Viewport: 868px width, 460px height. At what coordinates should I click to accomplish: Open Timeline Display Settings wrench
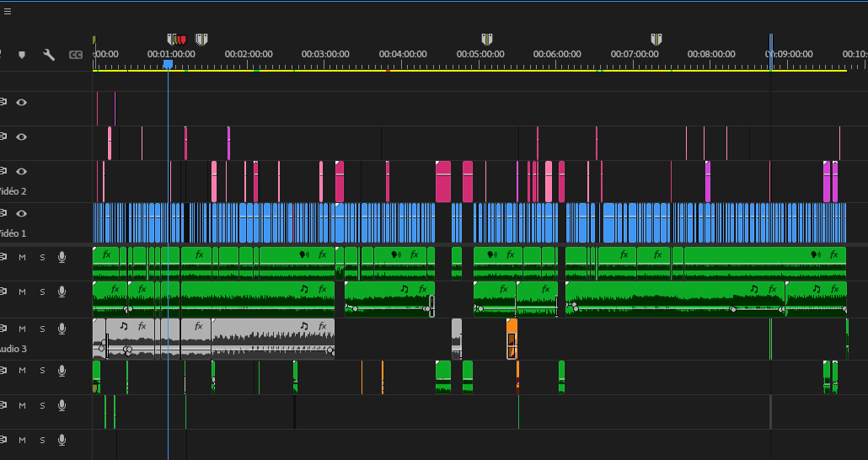(49, 55)
